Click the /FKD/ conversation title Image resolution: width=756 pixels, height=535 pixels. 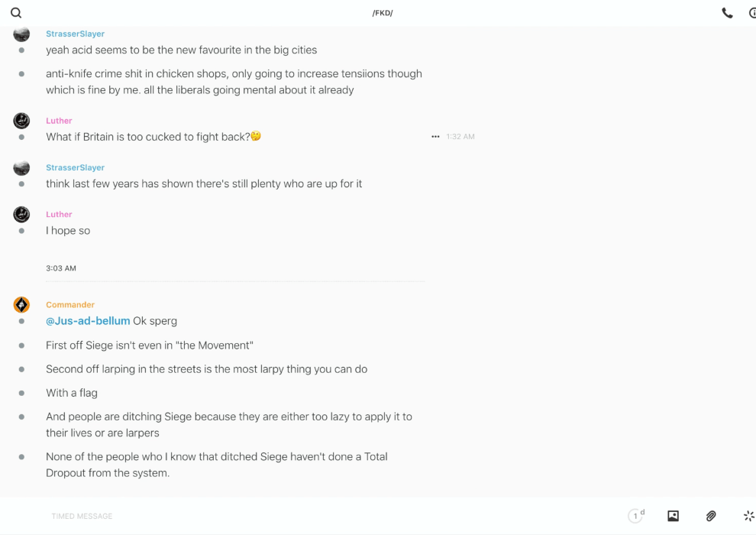383,13
